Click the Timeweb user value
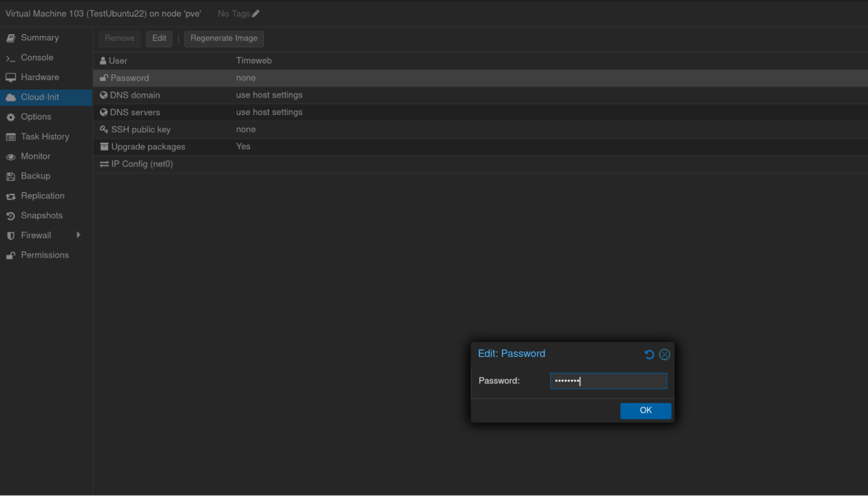Image resolution: width=868 pixels, height=496 pixels. pos(254,60)
